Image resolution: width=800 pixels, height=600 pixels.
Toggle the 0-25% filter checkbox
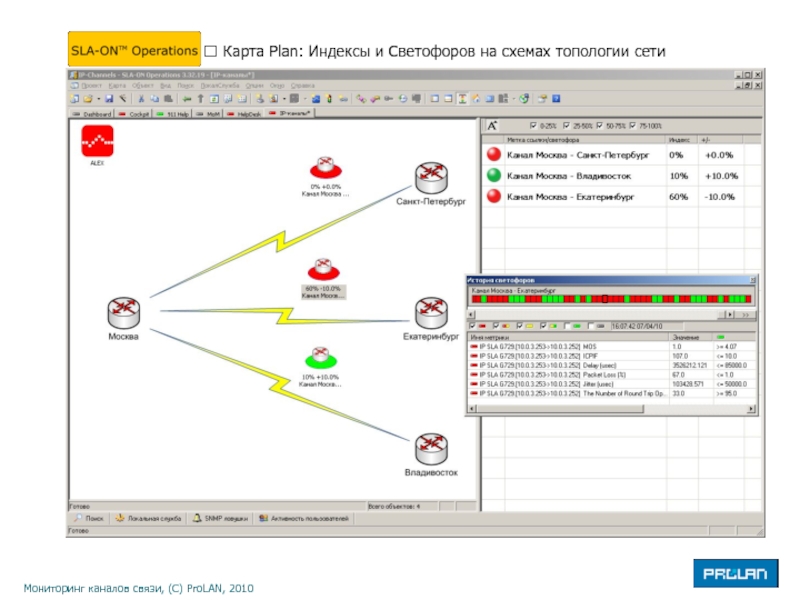[x=533, y=126]
